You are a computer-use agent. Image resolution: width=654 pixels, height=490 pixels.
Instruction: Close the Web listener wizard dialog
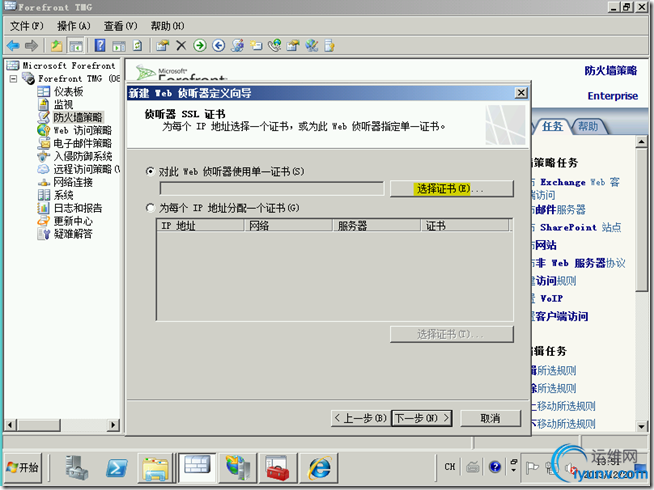(521, 93)
